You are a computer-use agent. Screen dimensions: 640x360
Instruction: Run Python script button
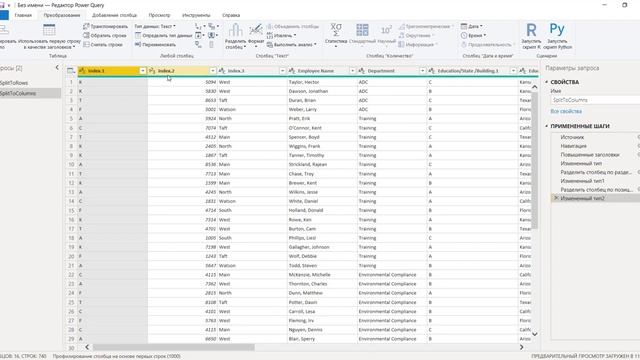(x=557, y=36)
